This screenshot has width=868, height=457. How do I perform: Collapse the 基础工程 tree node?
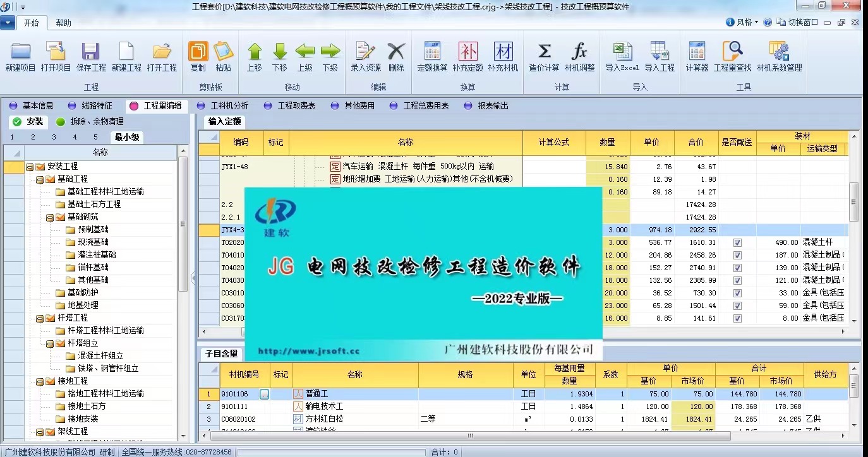click(39, 179)
